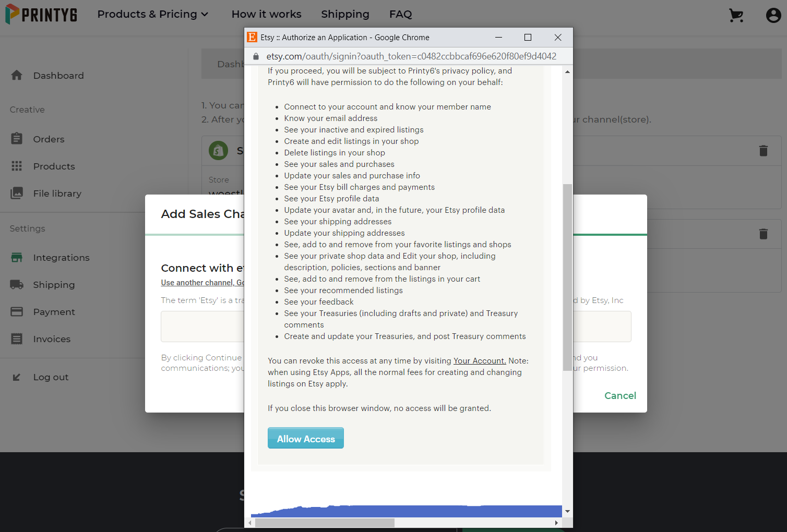
Task: Expand the Products & Pricing dropdown
Action: [x=152, y=14]
